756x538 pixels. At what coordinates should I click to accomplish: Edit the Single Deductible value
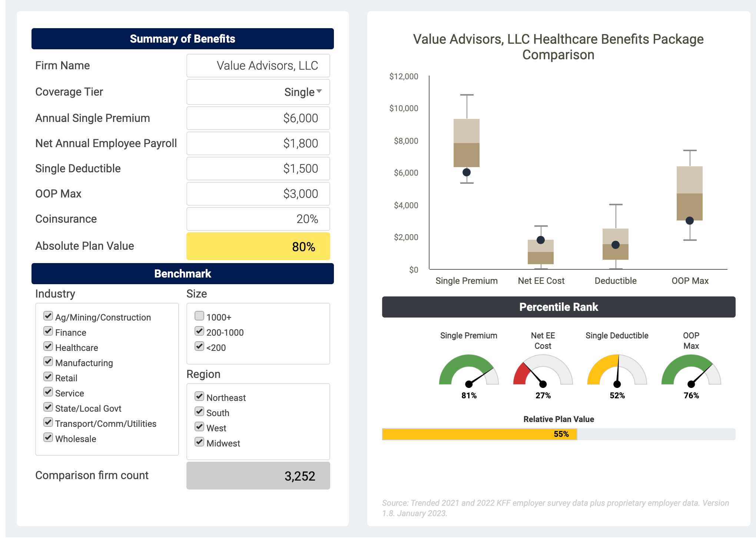point(258,169)
